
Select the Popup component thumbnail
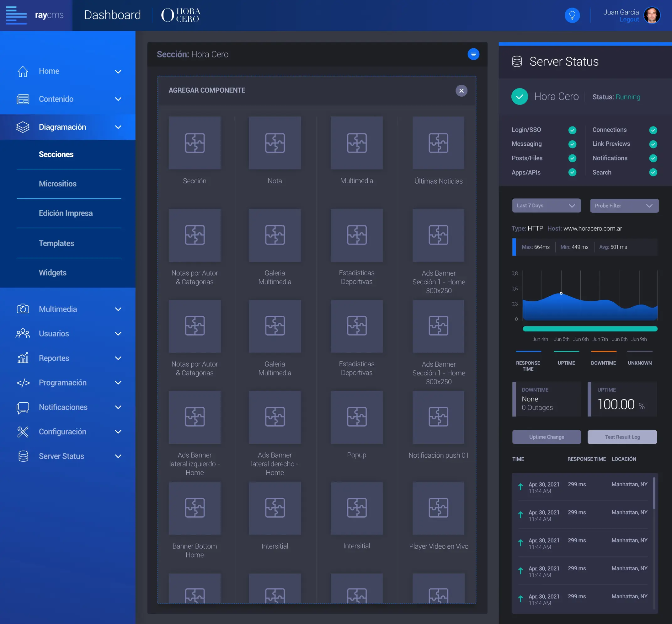(356, 417)
